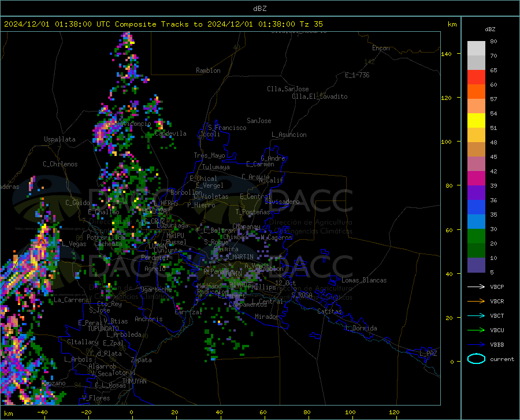The image size is (520, 420).
Task: Click the 'Agrelo' map label
Action: pos(155,269)
